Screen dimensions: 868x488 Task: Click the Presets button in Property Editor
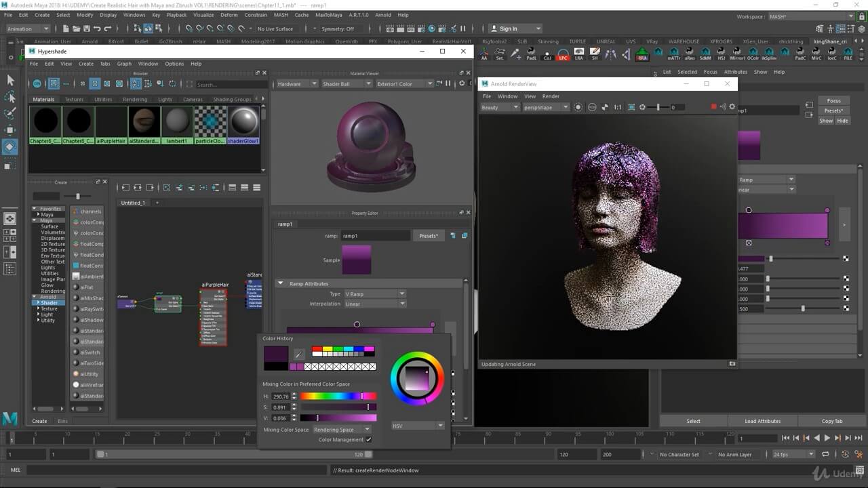[x=429, y=236]
